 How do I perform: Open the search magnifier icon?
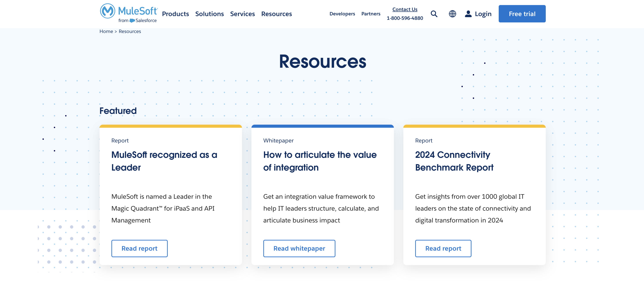(x=434, y=14)
